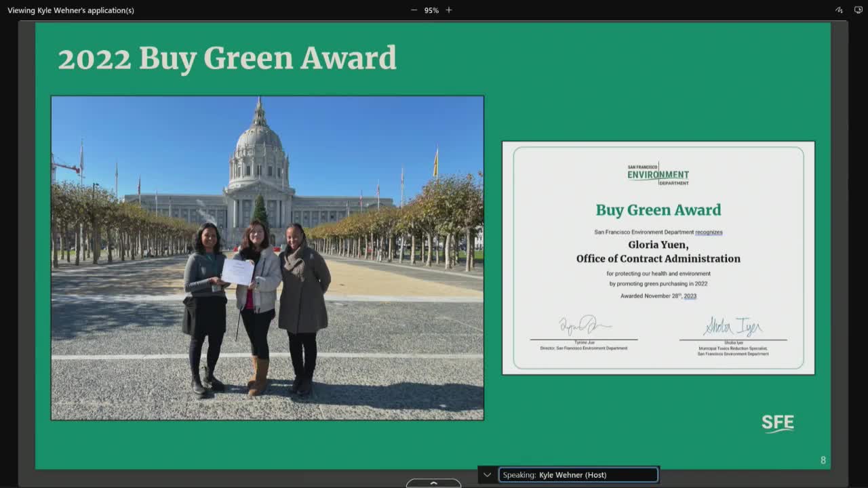Click the 2022 Buy Green Award heading
This screenshot has width=868, height=488.
pos(226,58)
